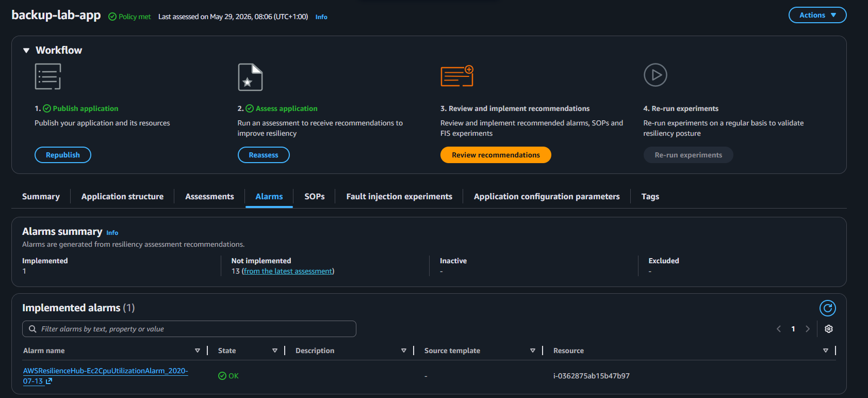868x398 pixels.
Task: Open the Actions dropdown menu
Action: 817,15
